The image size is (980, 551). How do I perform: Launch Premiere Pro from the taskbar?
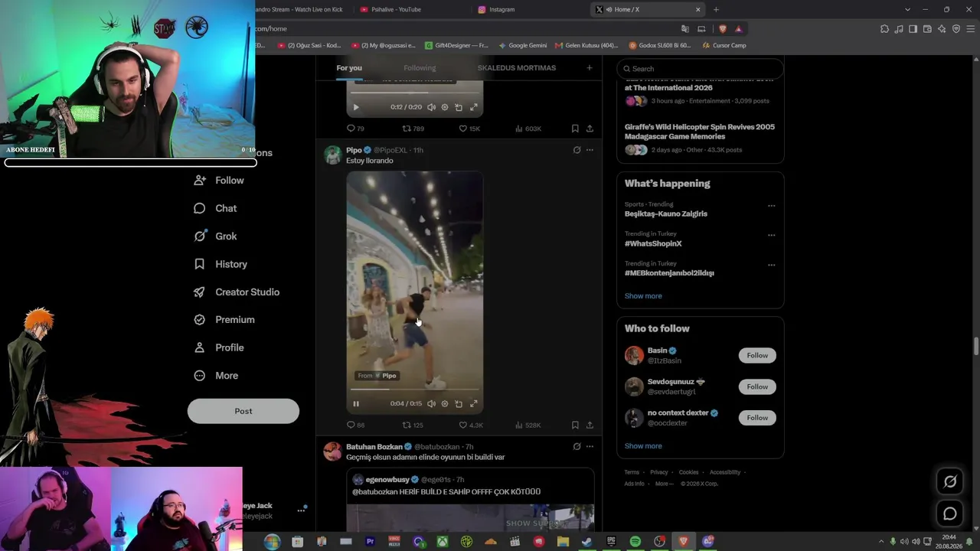pos(370,542)
